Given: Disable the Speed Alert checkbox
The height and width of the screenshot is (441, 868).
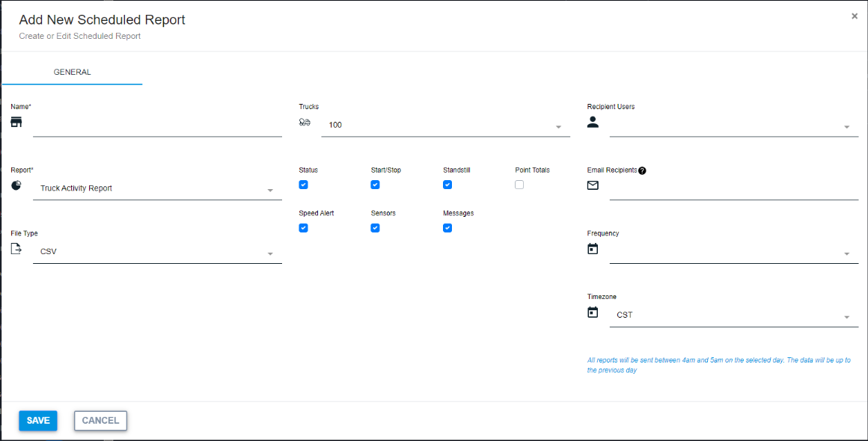Looking at the screenshot, I should click(303, 228).
